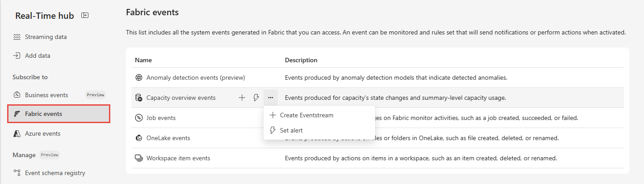Screen dimensions: 644x184
Task: Toggle the three-dots more options menu
Action: click(271, 98)
